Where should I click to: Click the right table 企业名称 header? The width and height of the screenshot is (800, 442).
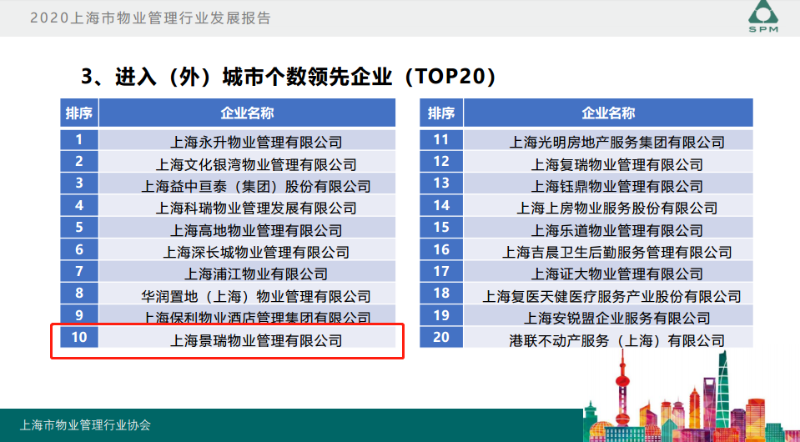pos(608,113)
